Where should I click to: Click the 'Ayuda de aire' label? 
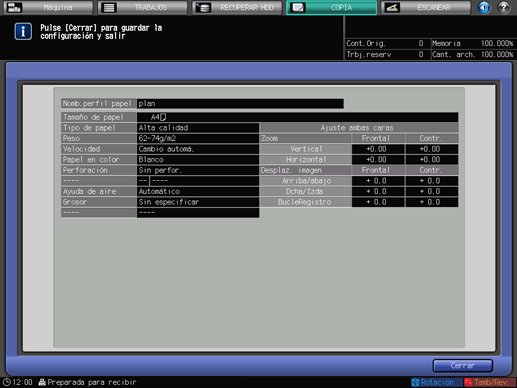click(x=98, y=191)
